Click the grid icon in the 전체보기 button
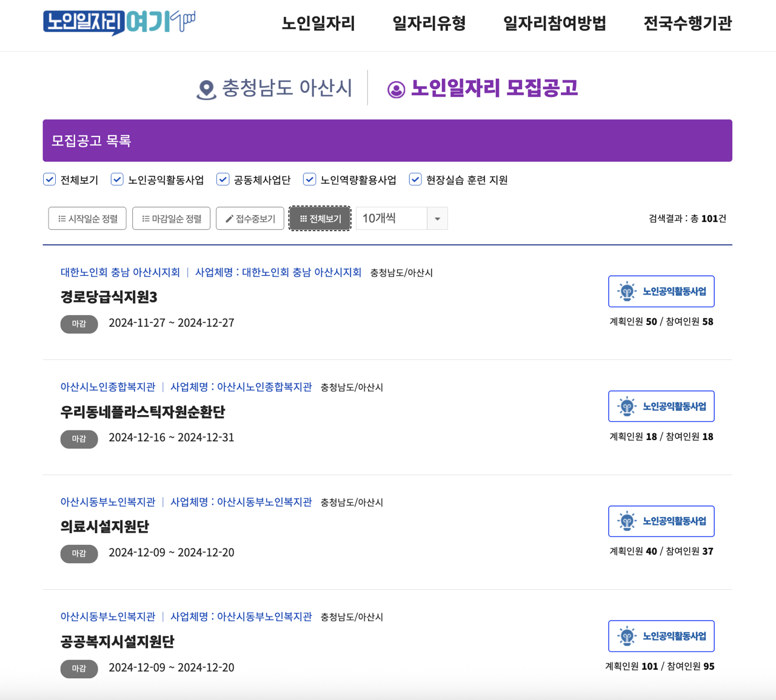The width and height of the screenshot is (776, 700). pyautogui.click(x=304, y=218)
